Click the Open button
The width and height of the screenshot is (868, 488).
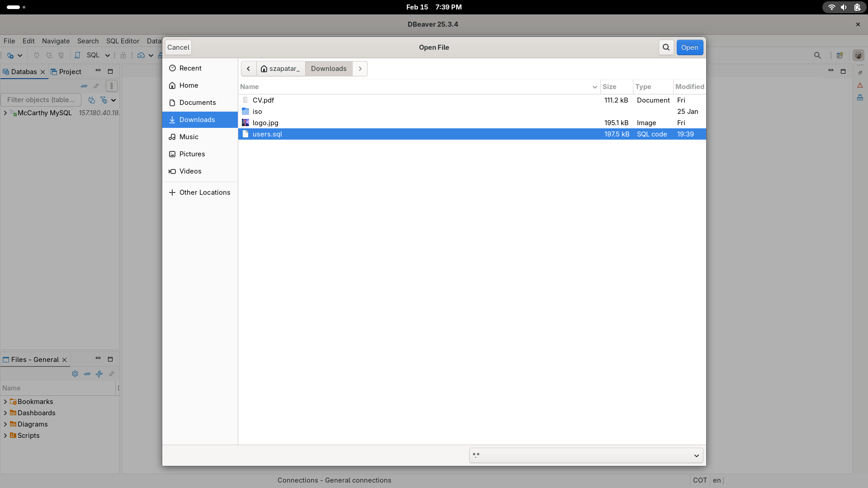click(x=689, y=47)
